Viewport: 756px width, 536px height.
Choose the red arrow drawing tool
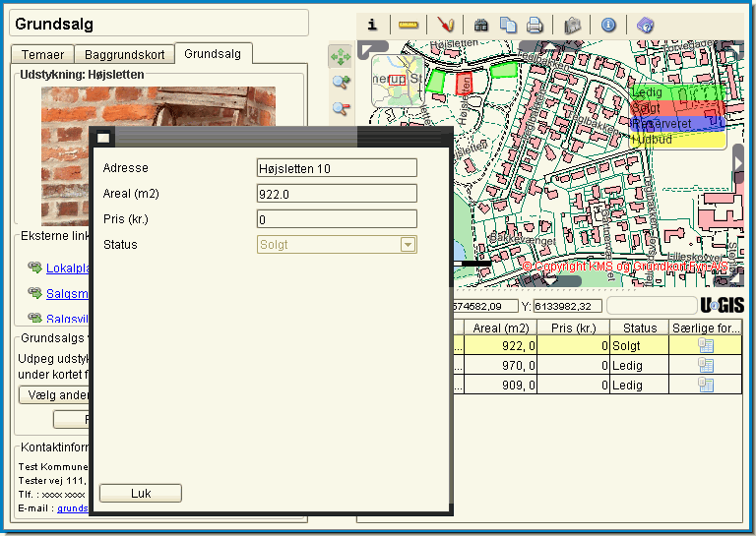(x=445, y=25)
